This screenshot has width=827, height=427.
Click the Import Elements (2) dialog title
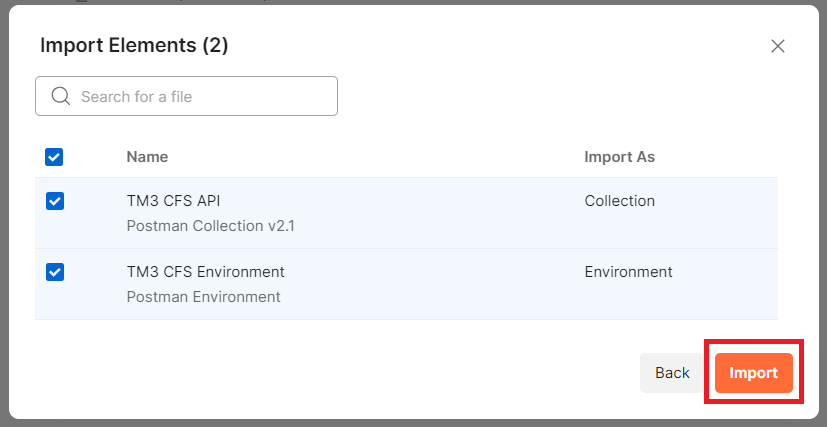tap(134, 45)
